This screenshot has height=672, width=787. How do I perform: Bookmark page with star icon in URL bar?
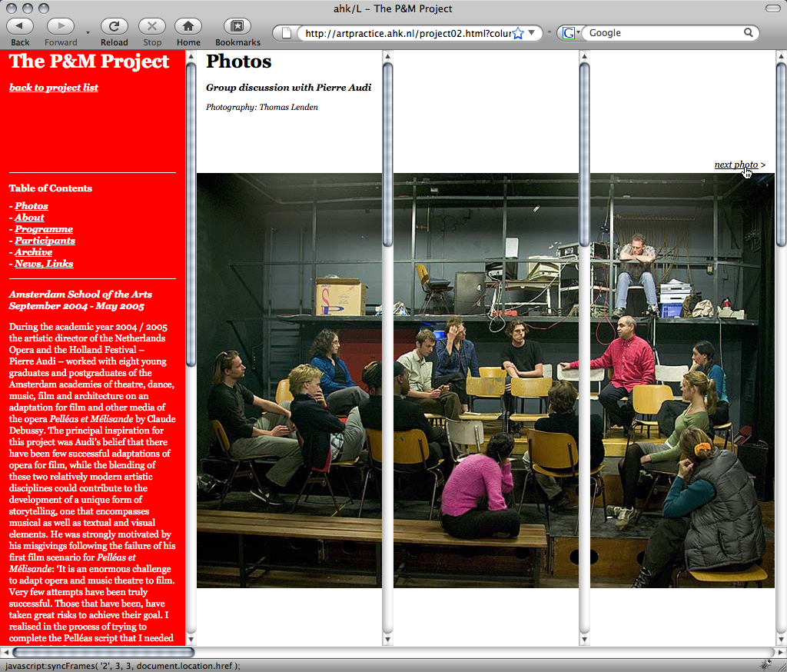(518, 33)
